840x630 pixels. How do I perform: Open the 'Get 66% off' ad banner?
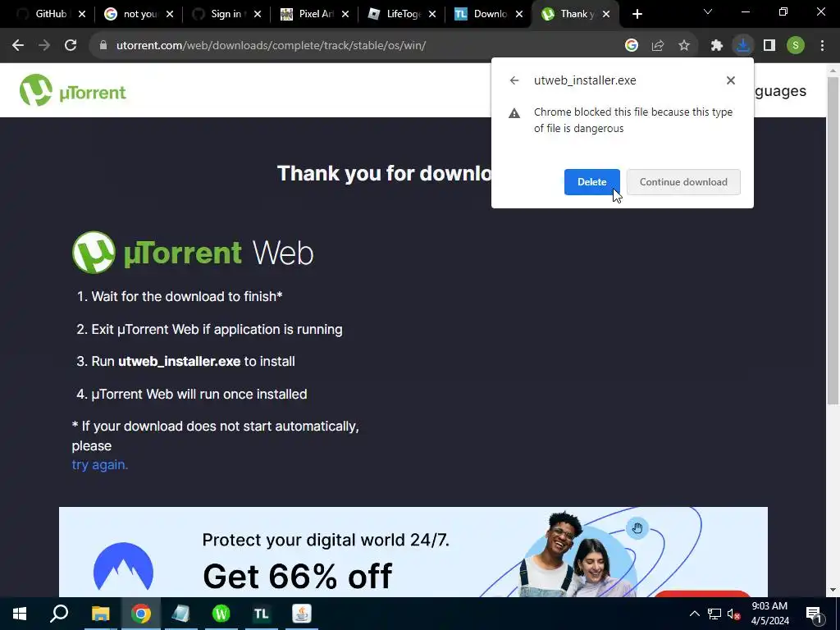(413, 552)
